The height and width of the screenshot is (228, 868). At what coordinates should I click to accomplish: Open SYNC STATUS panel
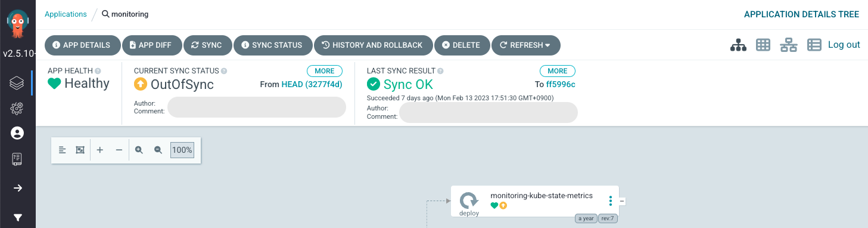pos(272,45)
